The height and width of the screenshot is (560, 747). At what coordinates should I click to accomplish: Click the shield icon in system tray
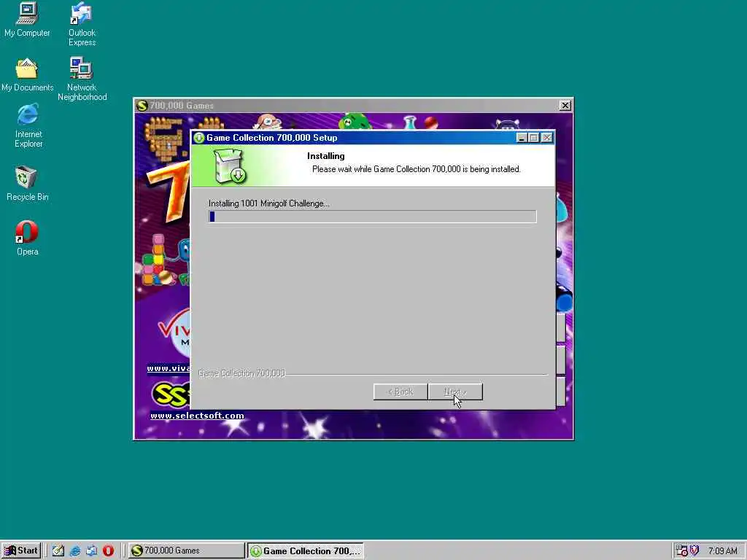[x=694, y=551]
